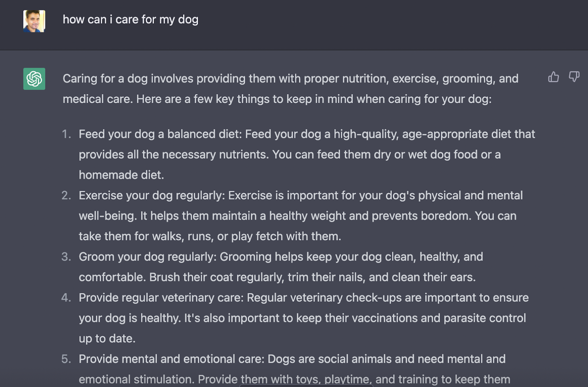This screenshot has width=588, height=387.
Task: Click the thumbs up feedback icon
Action: pyautogui.click(x=553, y=77)
